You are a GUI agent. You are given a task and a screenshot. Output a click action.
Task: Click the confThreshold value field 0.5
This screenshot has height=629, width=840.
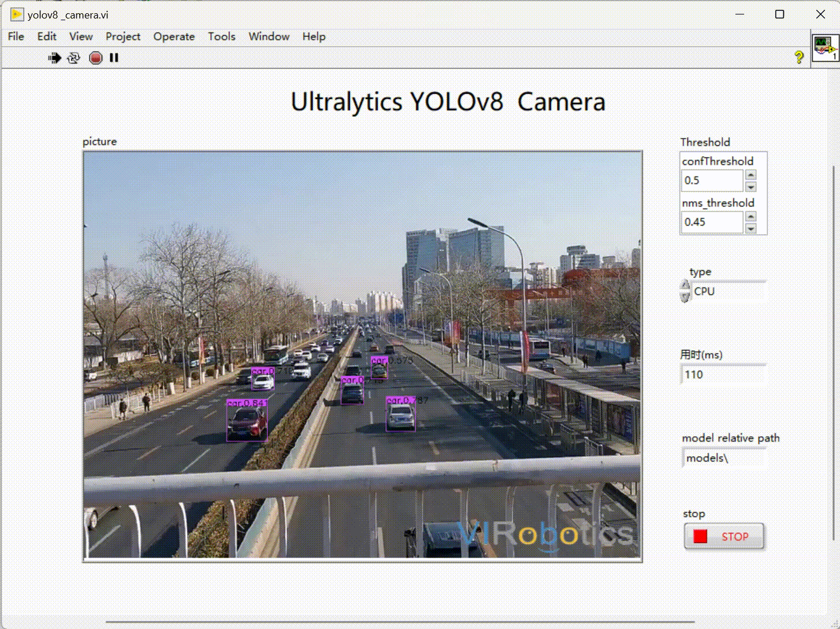click(x=712, y=180)
